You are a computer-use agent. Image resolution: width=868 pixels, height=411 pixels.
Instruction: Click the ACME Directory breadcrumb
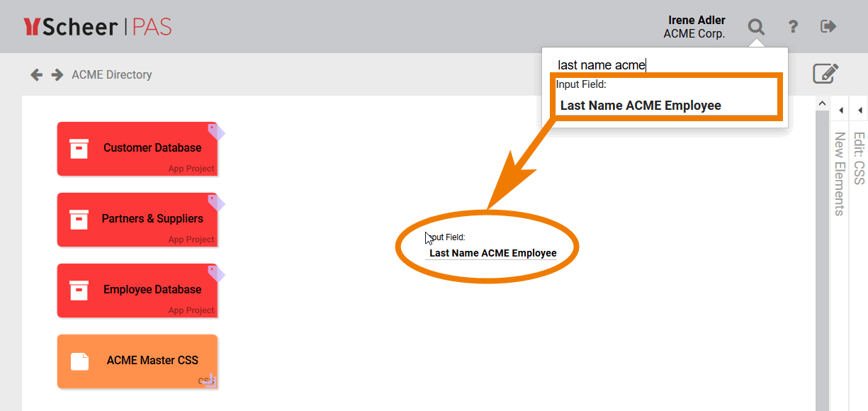point(112,74)
